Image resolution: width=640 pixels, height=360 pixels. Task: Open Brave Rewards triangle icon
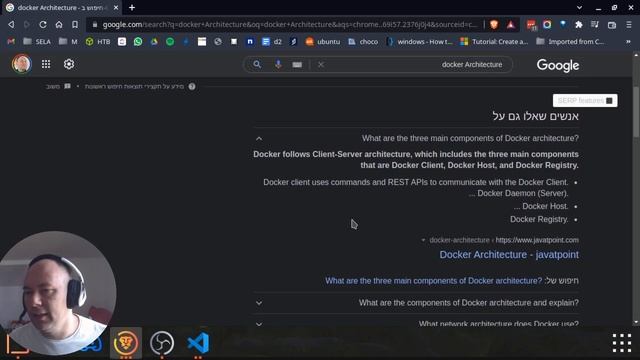click(x=511, y=24)
